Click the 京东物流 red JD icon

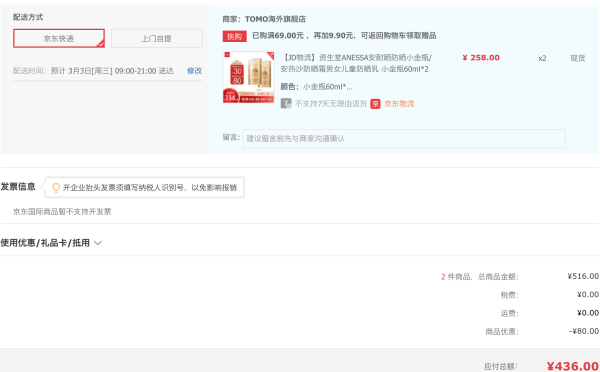tap(375, 104)
